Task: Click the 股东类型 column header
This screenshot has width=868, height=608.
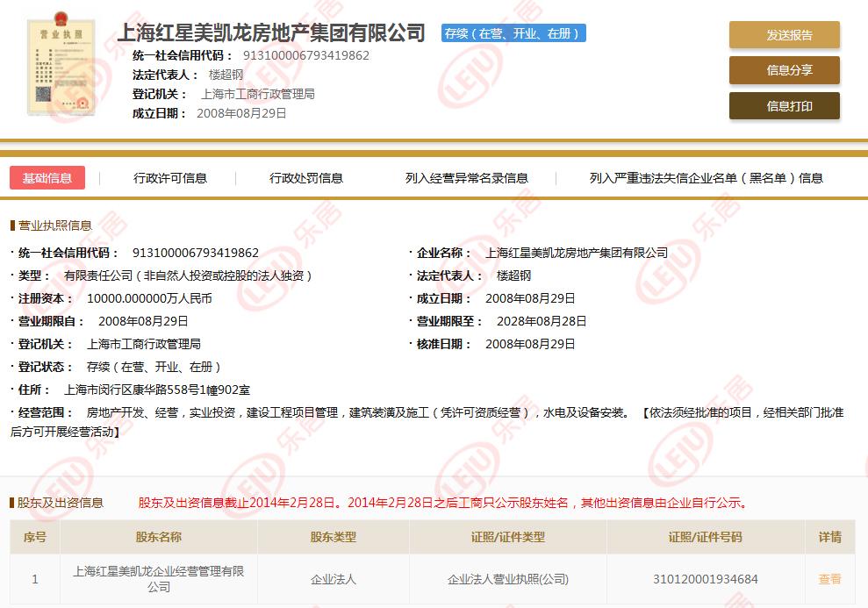Action: [x=334, y=537]
